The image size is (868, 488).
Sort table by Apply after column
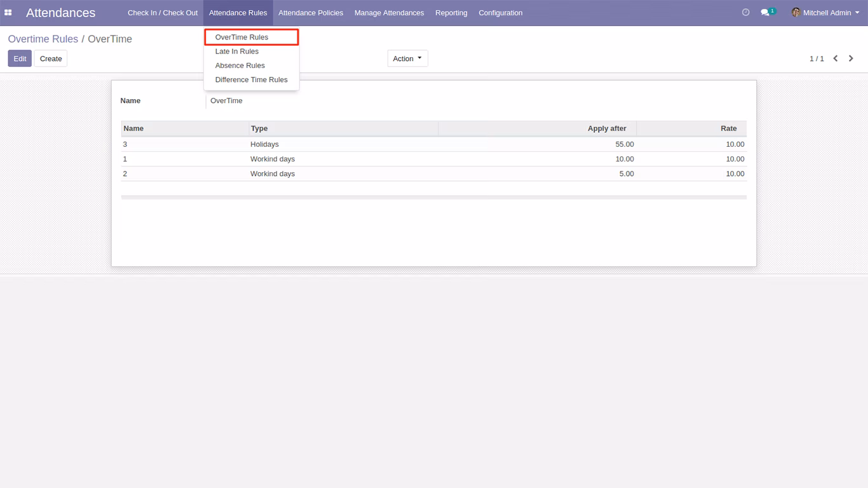tap(607, 128)
